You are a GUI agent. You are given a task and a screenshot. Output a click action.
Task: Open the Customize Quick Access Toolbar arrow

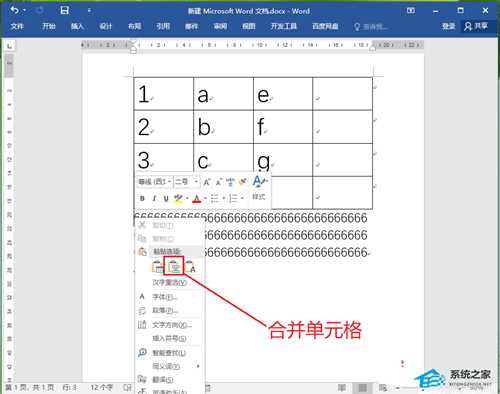89,11
